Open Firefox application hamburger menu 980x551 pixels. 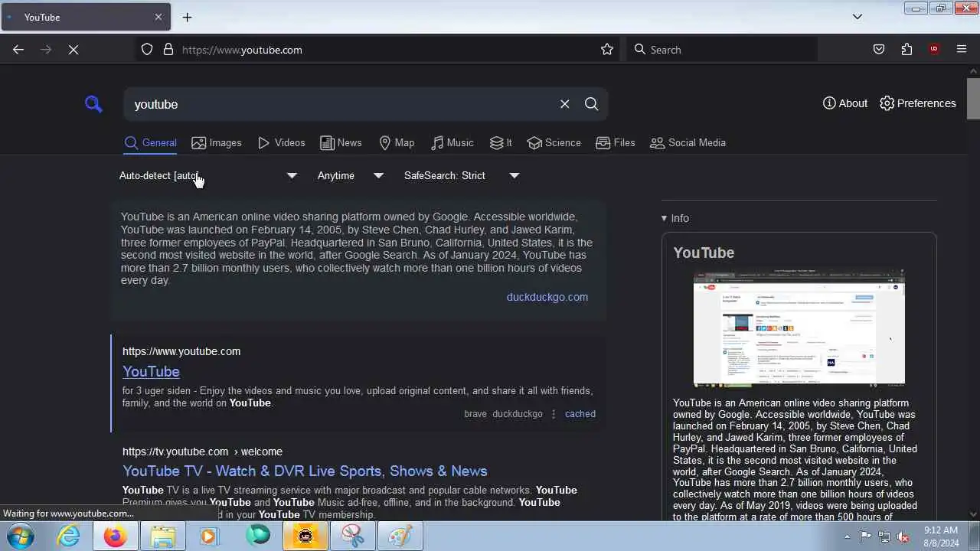pyautogui.click(x=962, y=50)
